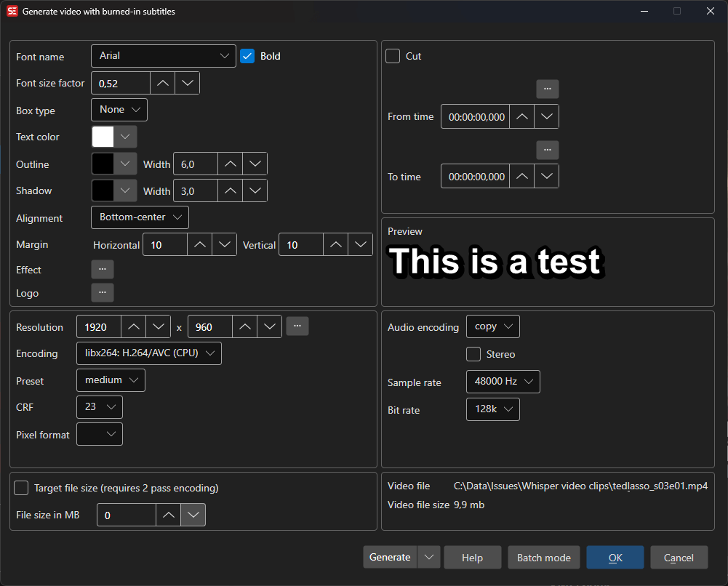728x586 pixels.
Task: Click the white Text color swatch
Action: 103,137
